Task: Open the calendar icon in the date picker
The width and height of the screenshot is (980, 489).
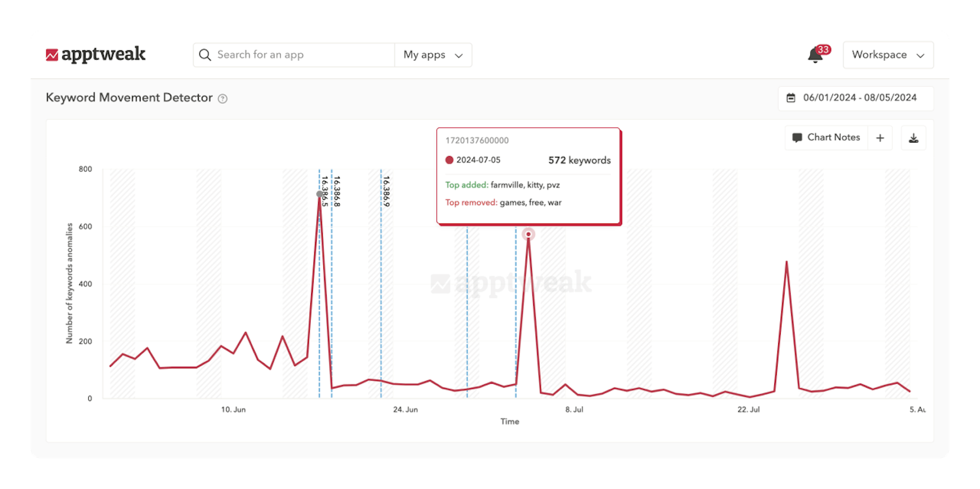Action: pos(790,97)
